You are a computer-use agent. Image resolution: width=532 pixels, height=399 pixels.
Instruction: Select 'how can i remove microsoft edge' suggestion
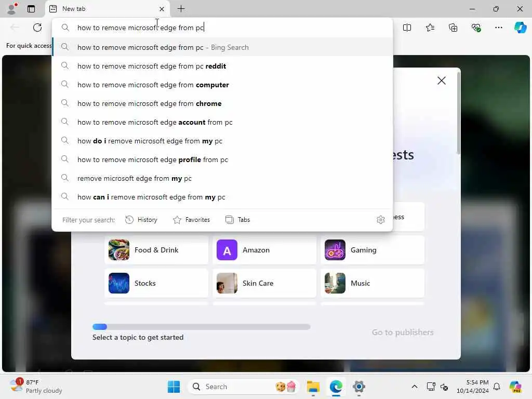pyautogui.click(x=222, y=196)
